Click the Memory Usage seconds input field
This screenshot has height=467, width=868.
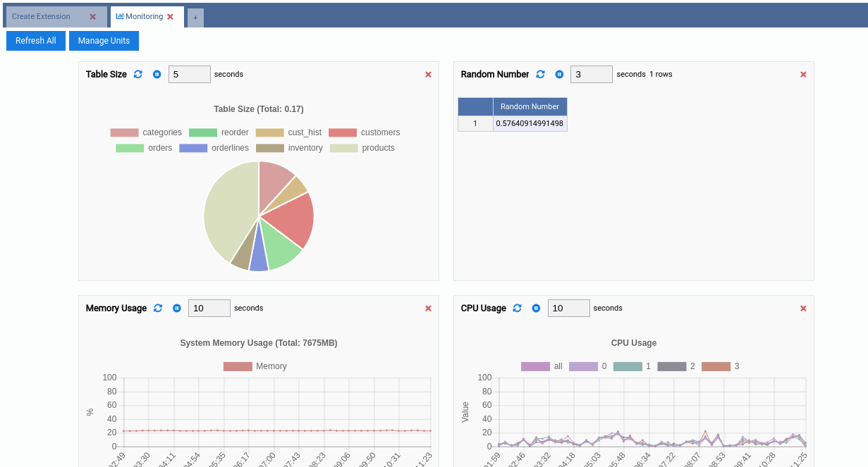click(x=209, y=308)
